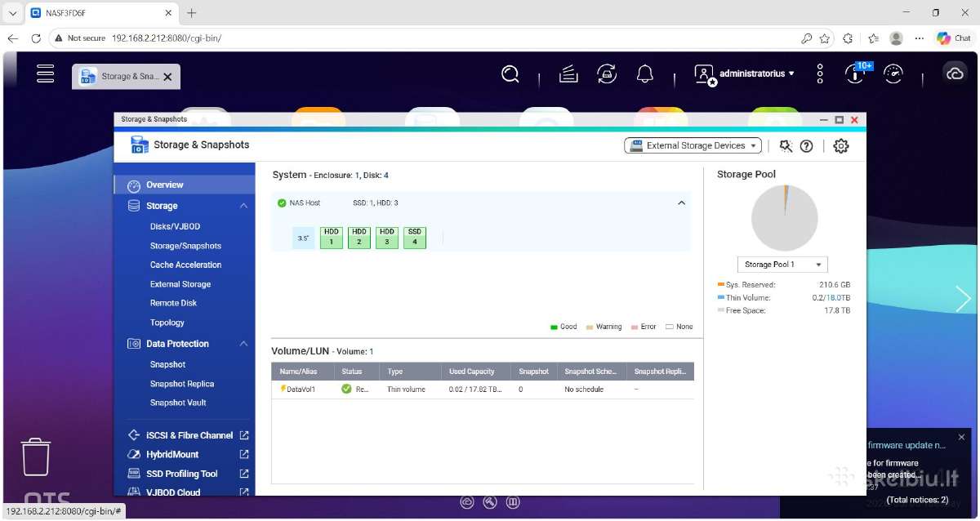Select the DataVol1 volume row
Image resolution: width=980 pixels, height=521 pixels.
tap(482, 390)
